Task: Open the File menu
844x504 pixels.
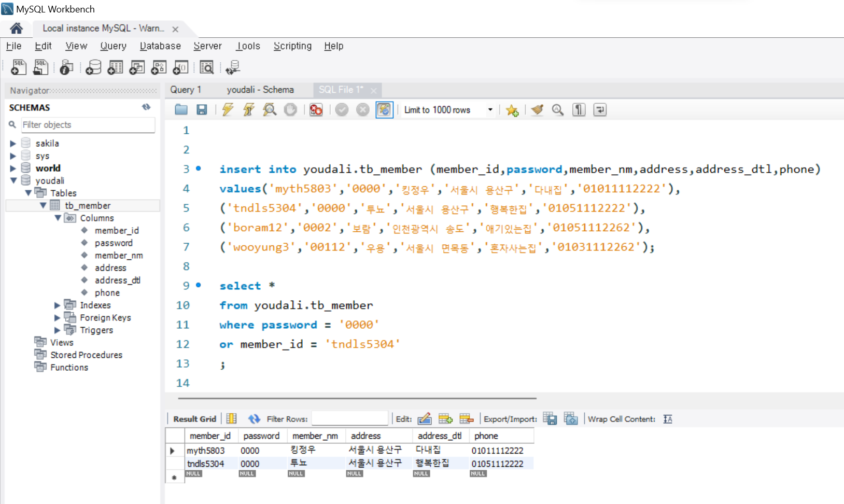Action: coord(13,46)
